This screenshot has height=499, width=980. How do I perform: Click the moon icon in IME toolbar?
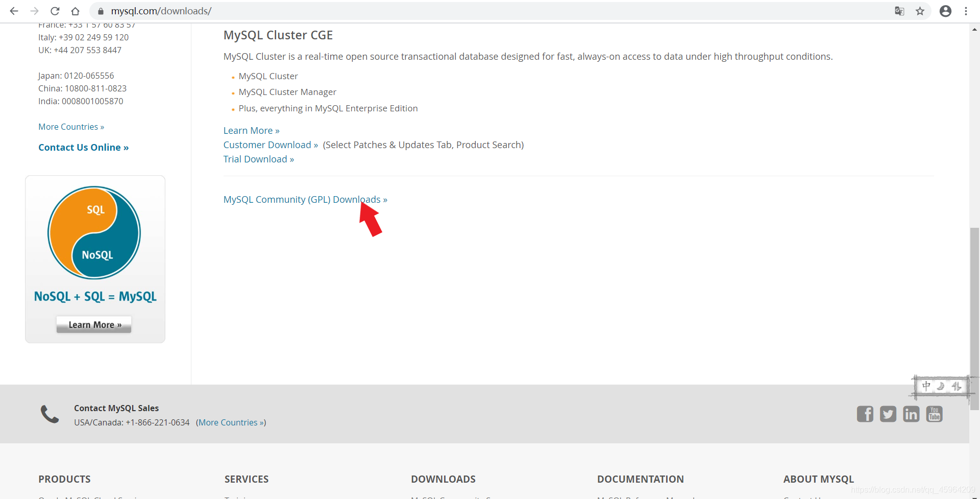[x=941, y=386]
